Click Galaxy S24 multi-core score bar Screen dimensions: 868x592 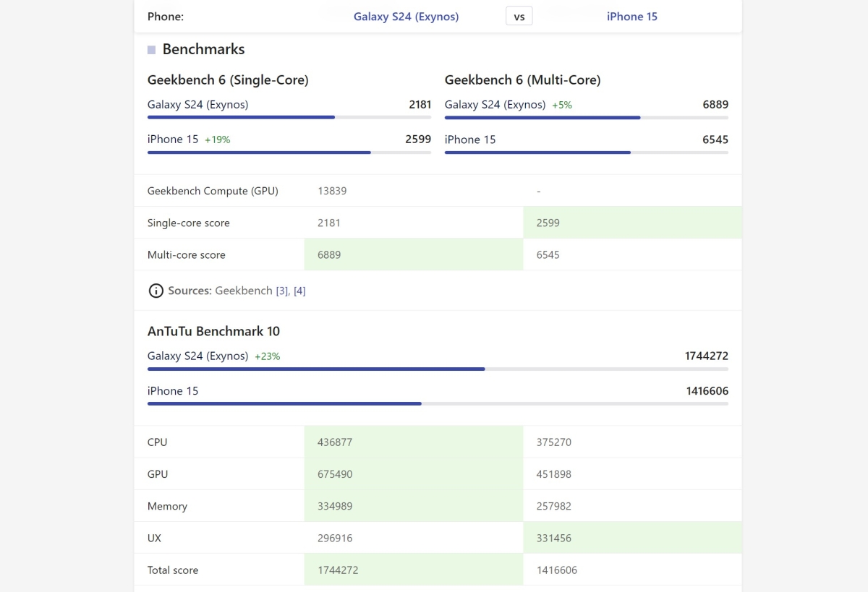(x=587, y=117)
